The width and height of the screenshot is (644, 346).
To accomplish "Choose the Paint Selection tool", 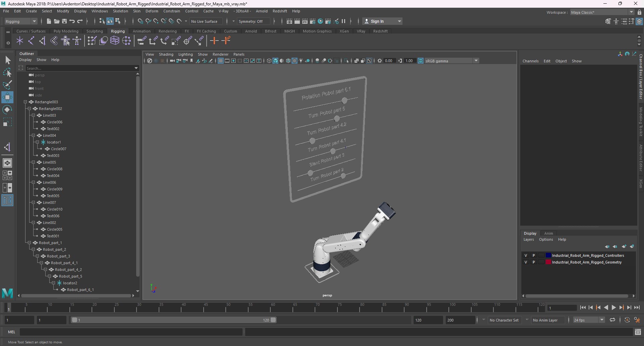I will coord(7,85).
